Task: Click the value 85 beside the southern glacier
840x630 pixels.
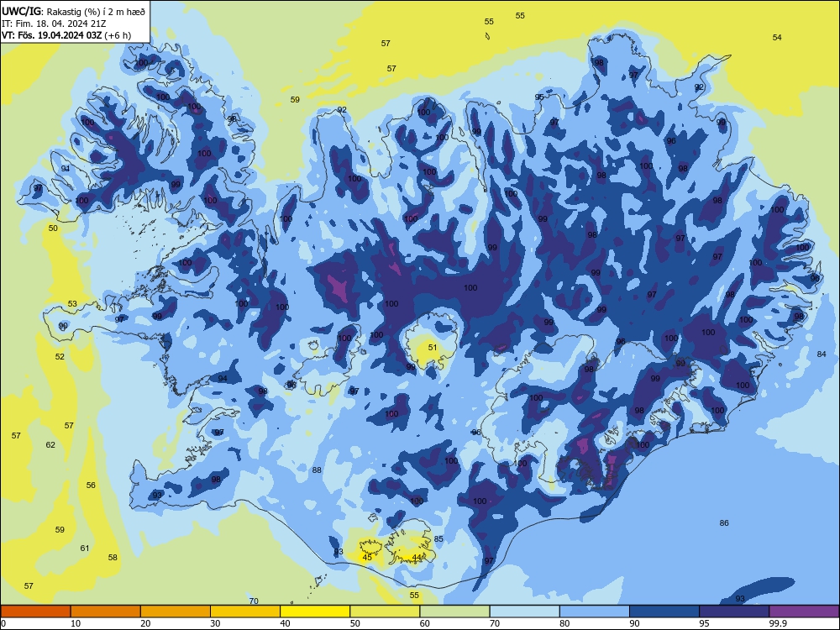Action: 438,539
